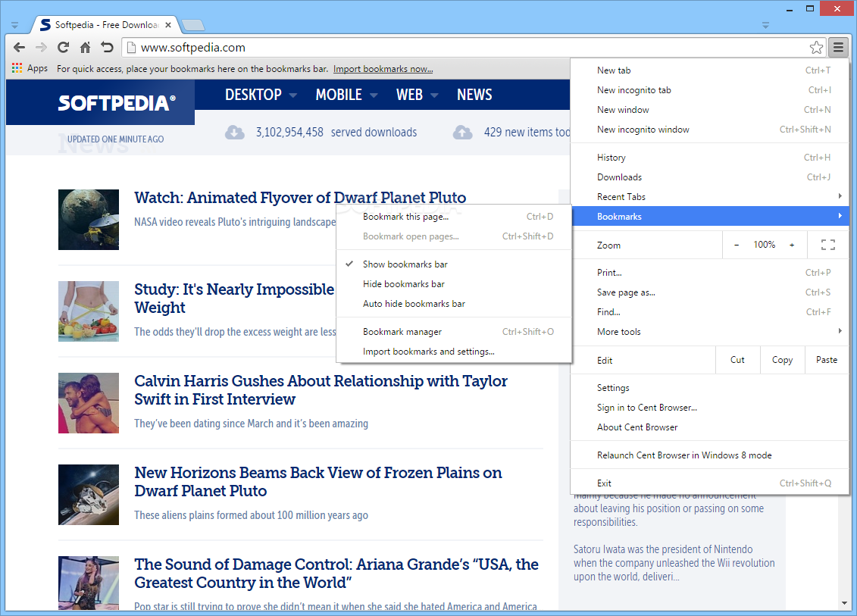Choose New tab from the menu
The image size is (857, 616).
click(709, 70)
